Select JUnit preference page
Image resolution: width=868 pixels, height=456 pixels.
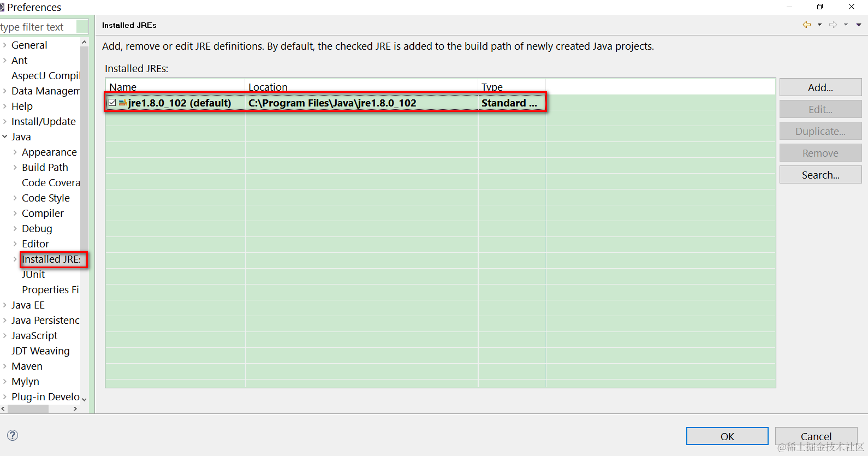tap(33, 274)
